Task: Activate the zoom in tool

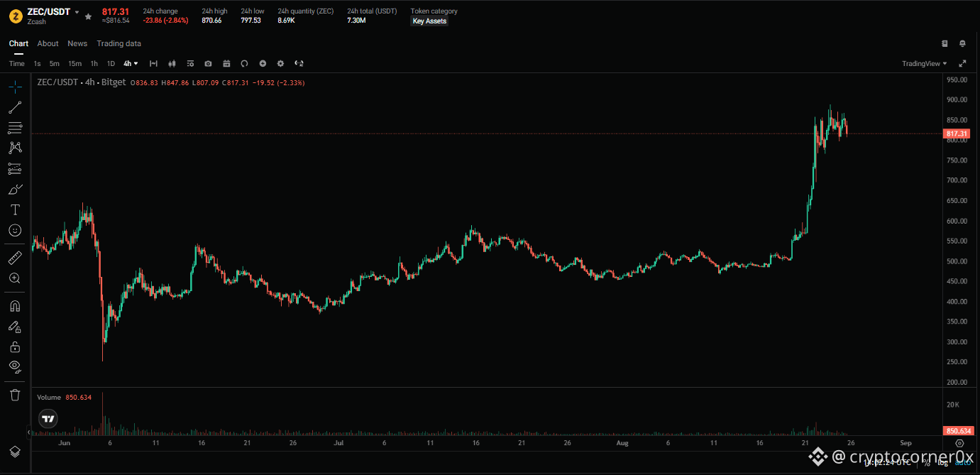Action: click(x=15, y=278)
